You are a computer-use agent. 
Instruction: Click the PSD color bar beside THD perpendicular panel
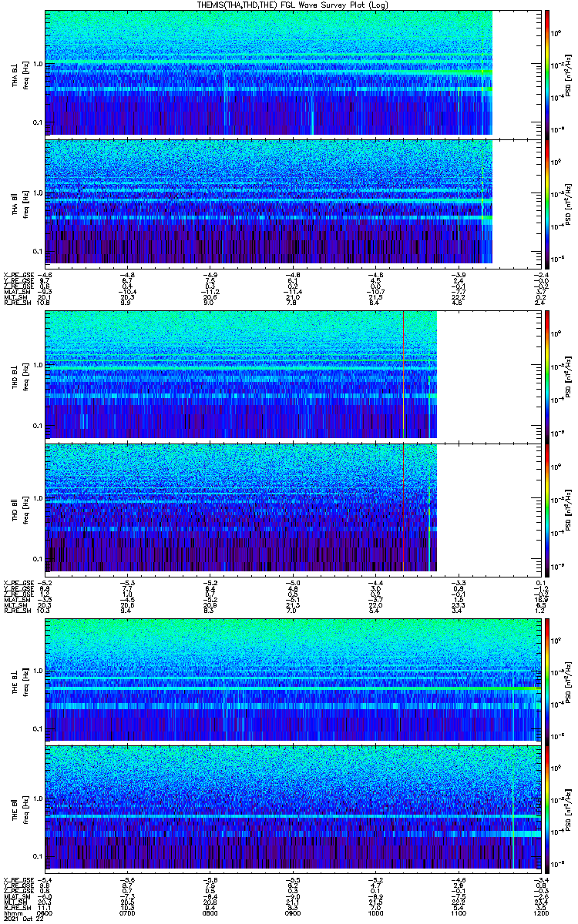(x=547, y=375)
